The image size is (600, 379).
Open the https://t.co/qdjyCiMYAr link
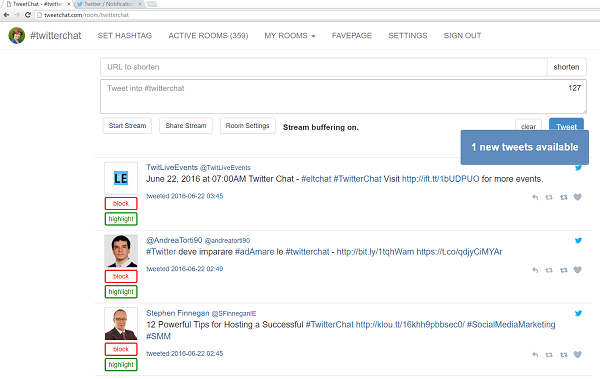click(x=459, y=252)
